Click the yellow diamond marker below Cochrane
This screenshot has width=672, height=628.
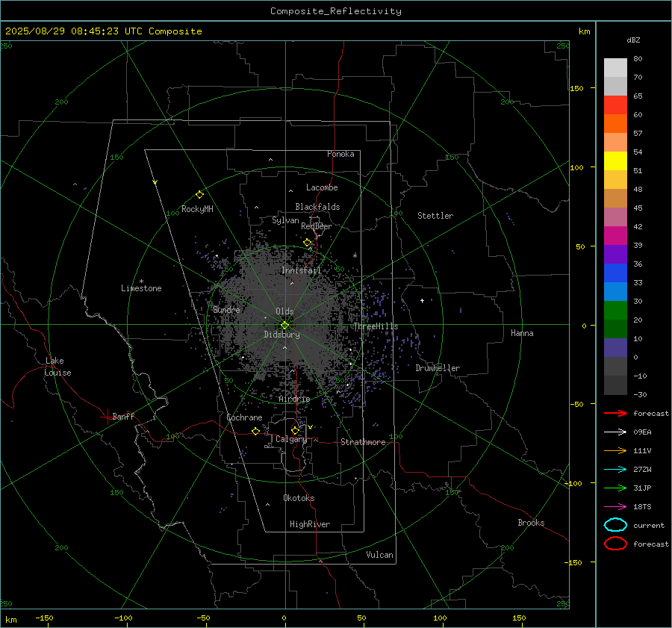255,431
